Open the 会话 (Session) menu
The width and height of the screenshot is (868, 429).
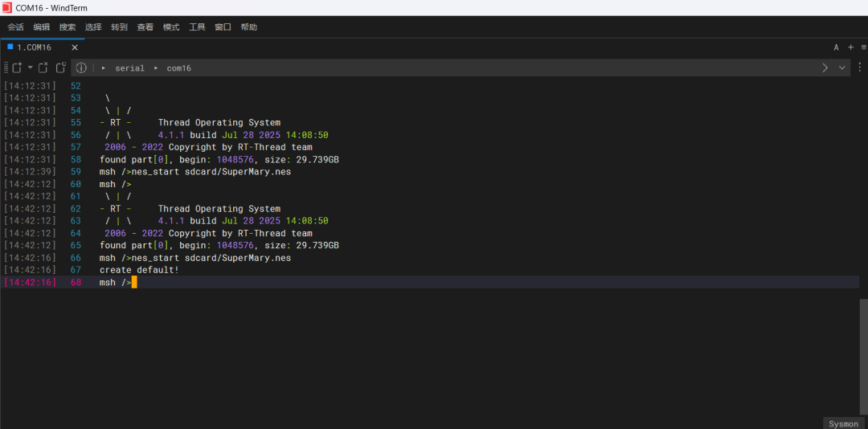[x=16, y=27]
